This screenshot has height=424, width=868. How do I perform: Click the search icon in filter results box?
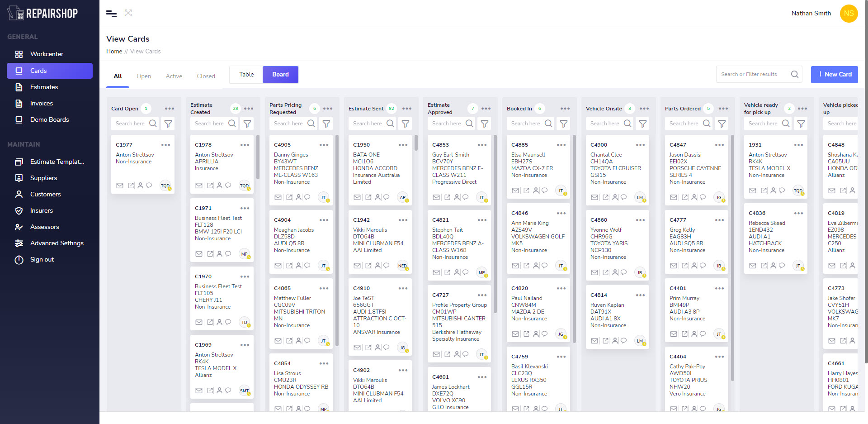(794, 74)
